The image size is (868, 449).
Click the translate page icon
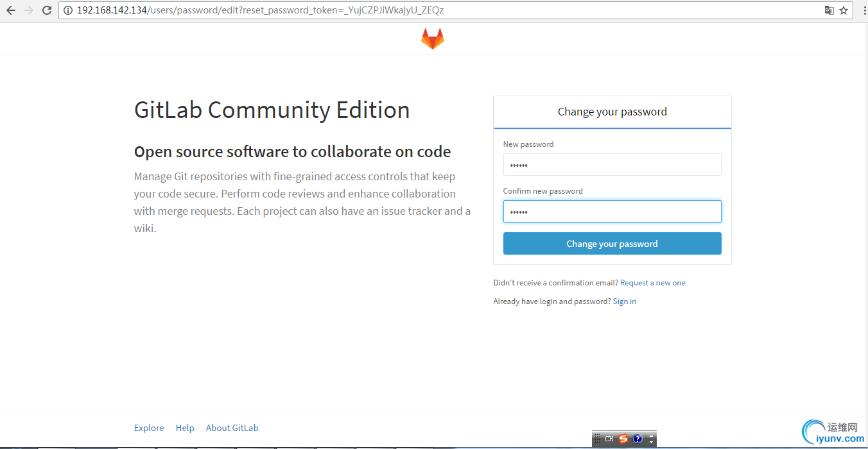click(x=829, y=10)
